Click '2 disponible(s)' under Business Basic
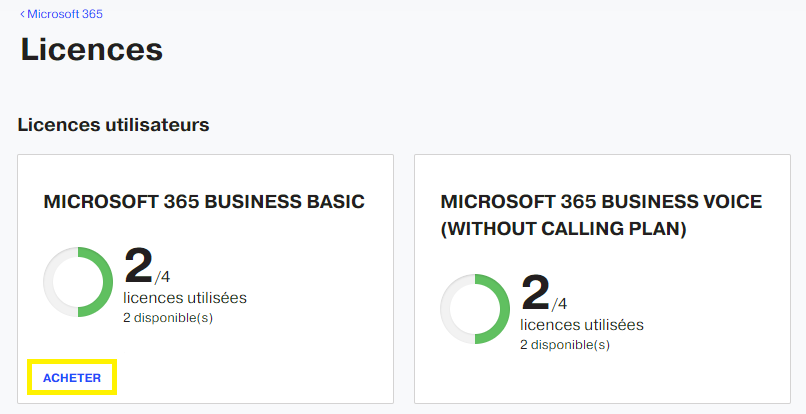The width and height of the screenshot is (806, 414). click(x=168, y=318)
